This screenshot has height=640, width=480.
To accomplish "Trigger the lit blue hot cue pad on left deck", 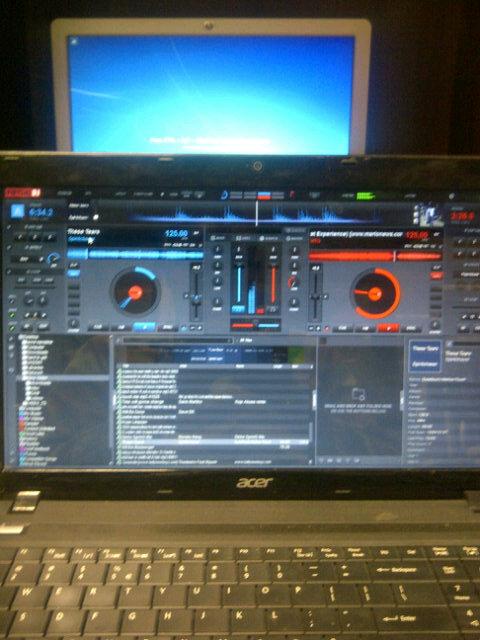I will tap(73, 273).
